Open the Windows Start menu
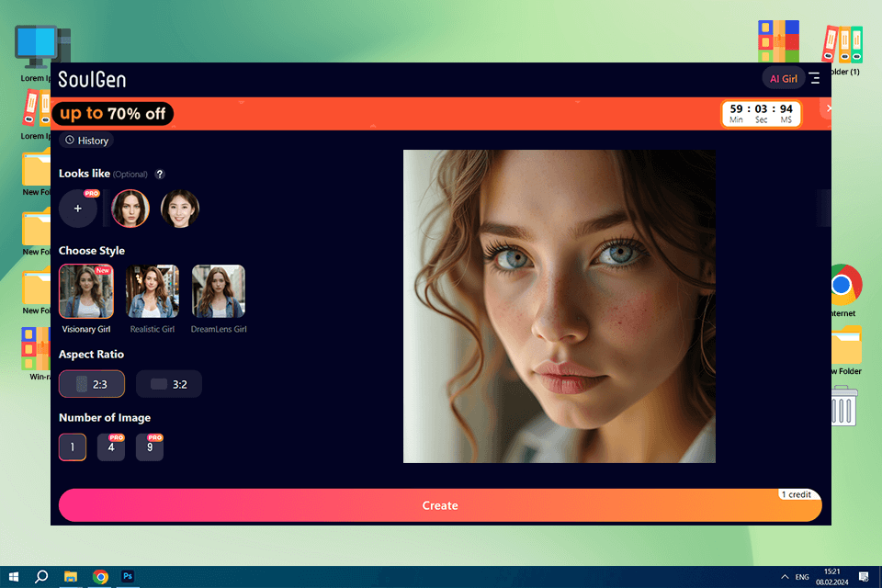This screenshot has width=882, height=588. 14,577
